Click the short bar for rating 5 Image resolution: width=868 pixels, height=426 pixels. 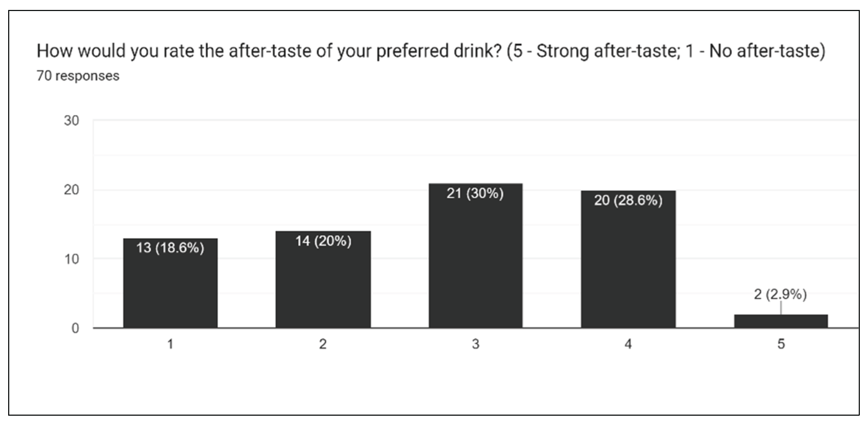click(x=781, y=321)
